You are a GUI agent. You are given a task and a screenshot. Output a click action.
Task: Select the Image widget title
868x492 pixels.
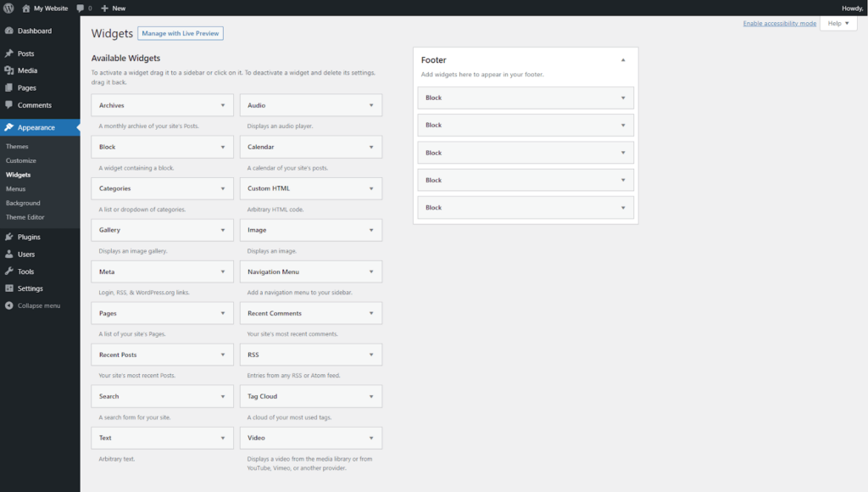(x=257, y=230)
